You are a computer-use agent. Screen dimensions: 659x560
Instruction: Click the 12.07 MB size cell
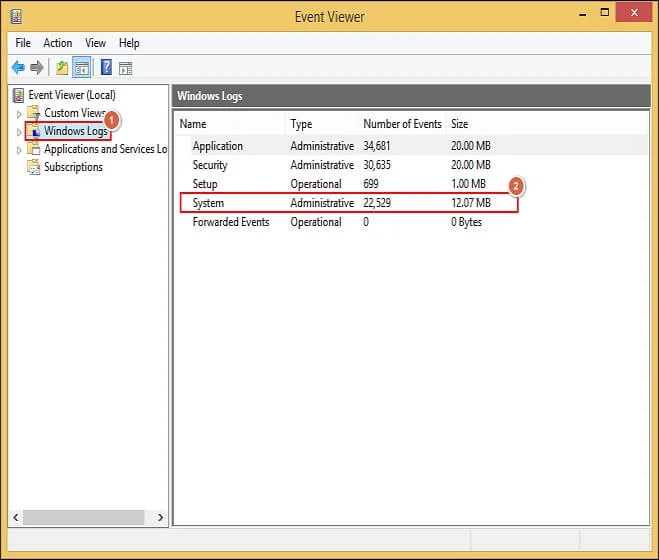(x=471, y=203)
